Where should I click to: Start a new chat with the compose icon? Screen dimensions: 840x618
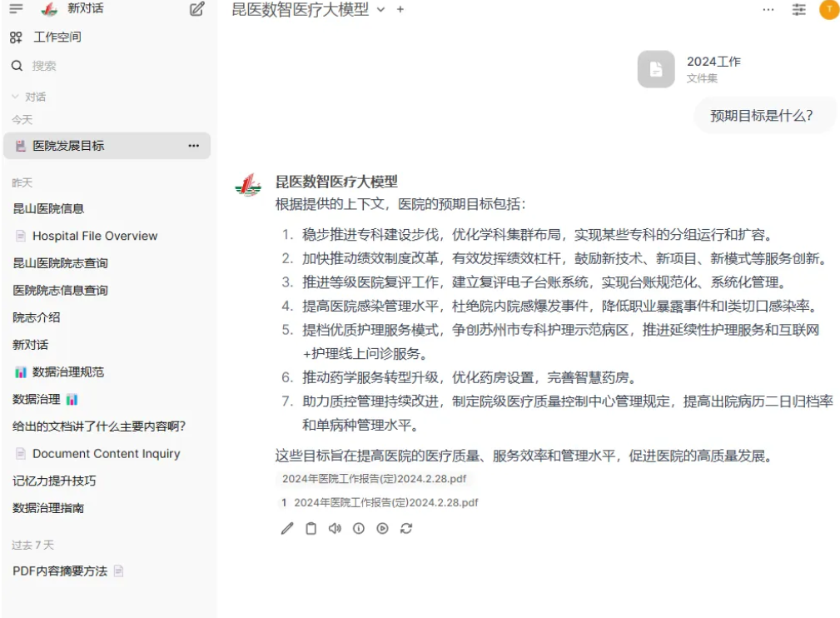pyautogui.click(x=196, y=10)
